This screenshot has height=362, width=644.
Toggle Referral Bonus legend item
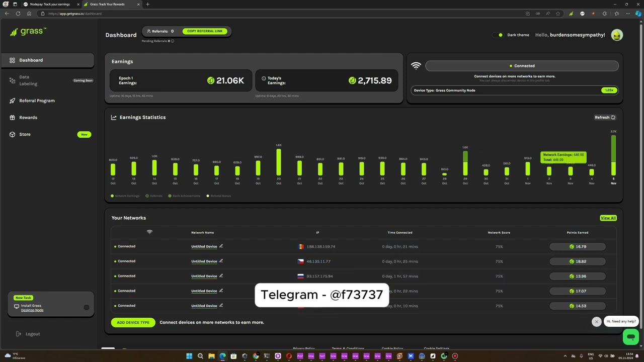(219, 196)
